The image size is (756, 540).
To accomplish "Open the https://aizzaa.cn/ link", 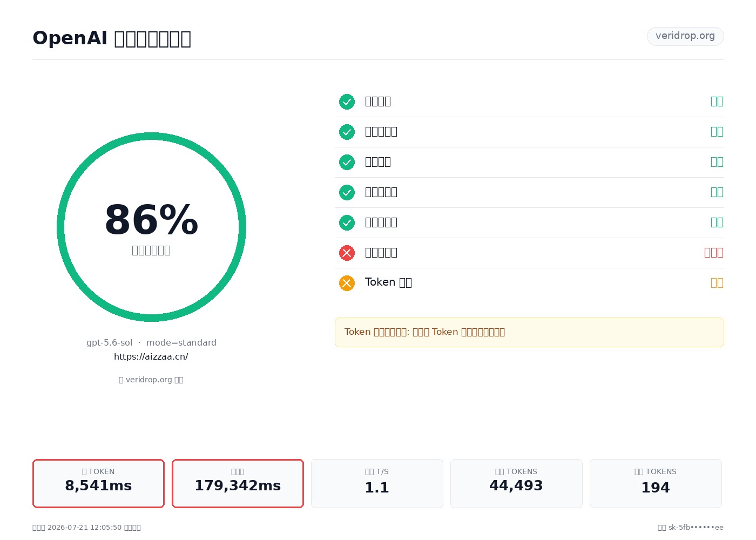I will coord(151,356).
